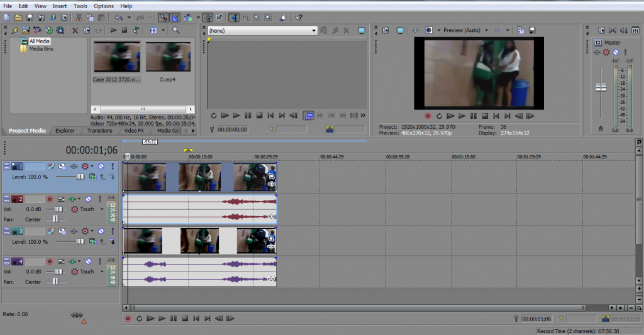
Task: Click Dim Output icon in Master panel
Action: 624,30
